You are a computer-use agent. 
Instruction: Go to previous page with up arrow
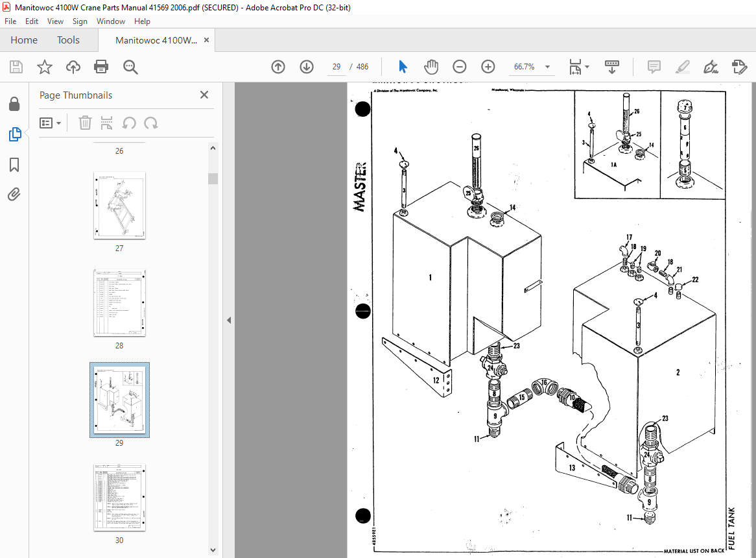click(278, 67)
